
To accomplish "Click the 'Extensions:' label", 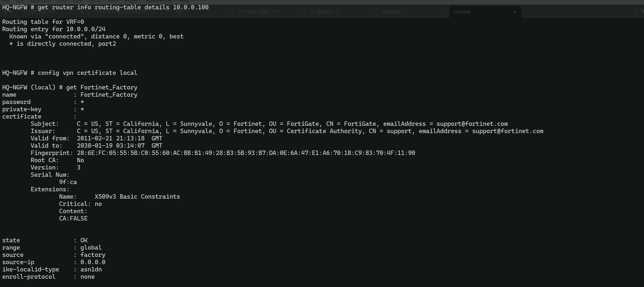I will [x=50, y=189].
